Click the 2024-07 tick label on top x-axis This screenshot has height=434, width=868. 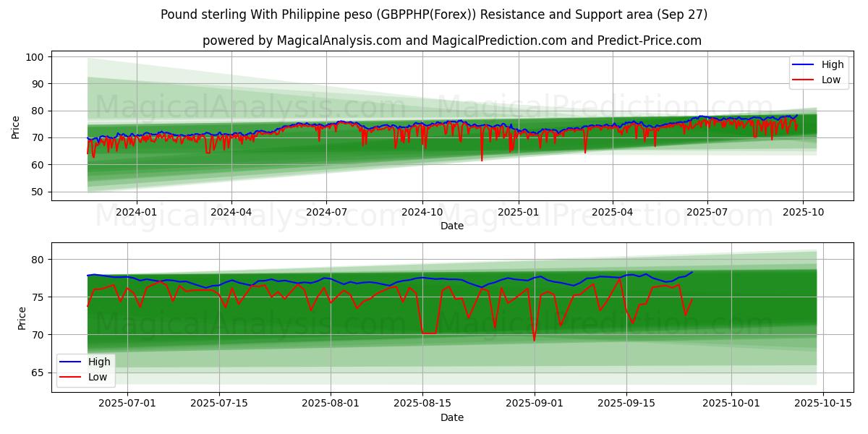tap(326, 213)
